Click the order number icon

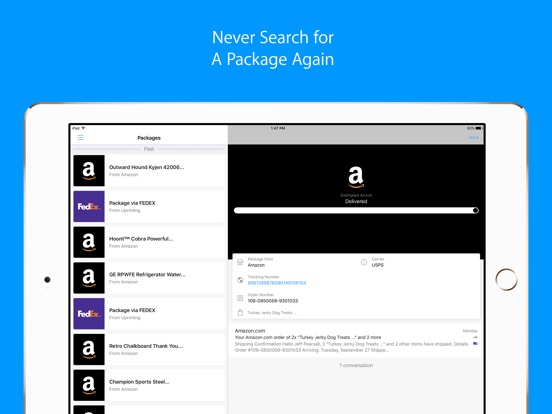pyautogui.click(x=240, y=298)
